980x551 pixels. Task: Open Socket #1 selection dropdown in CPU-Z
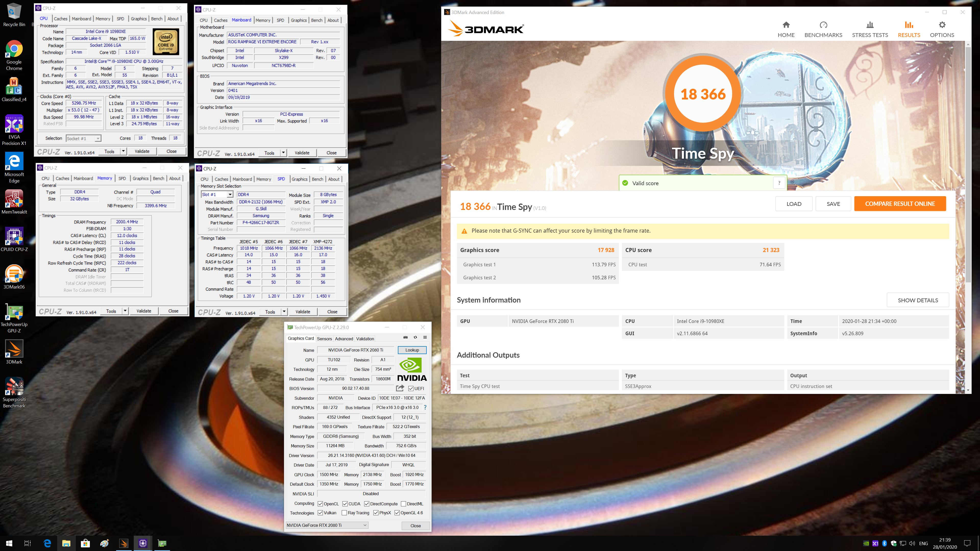coord(83,139)
